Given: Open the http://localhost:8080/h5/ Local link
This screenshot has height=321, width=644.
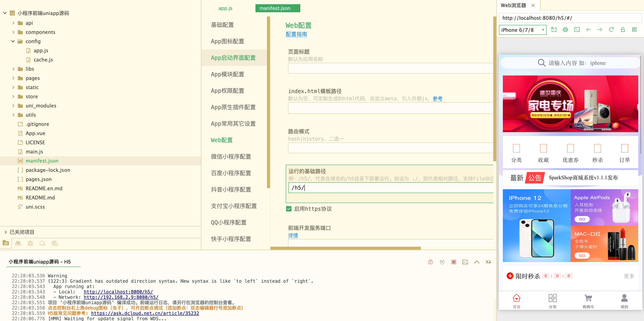Looking at the screenshot, I should pyautogui.click(x=118, y=292).
